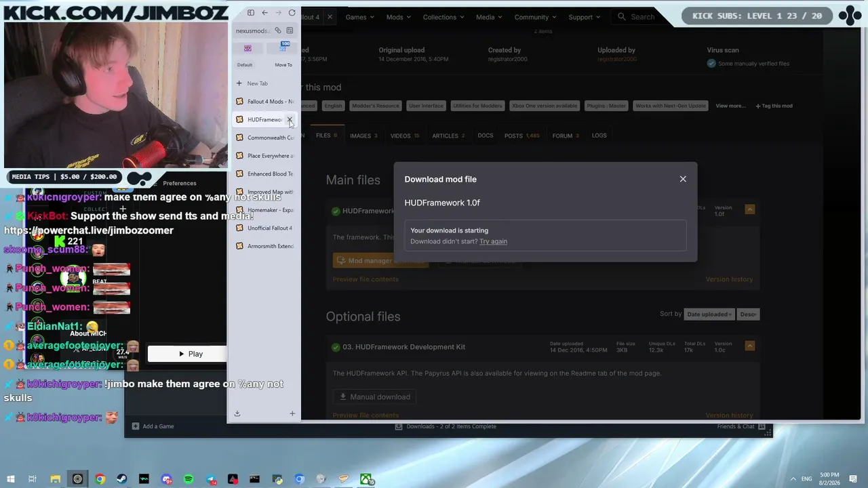Open Steam from the taskbar
Viewport: 868px width, 488px height.
tap(122, 479)
